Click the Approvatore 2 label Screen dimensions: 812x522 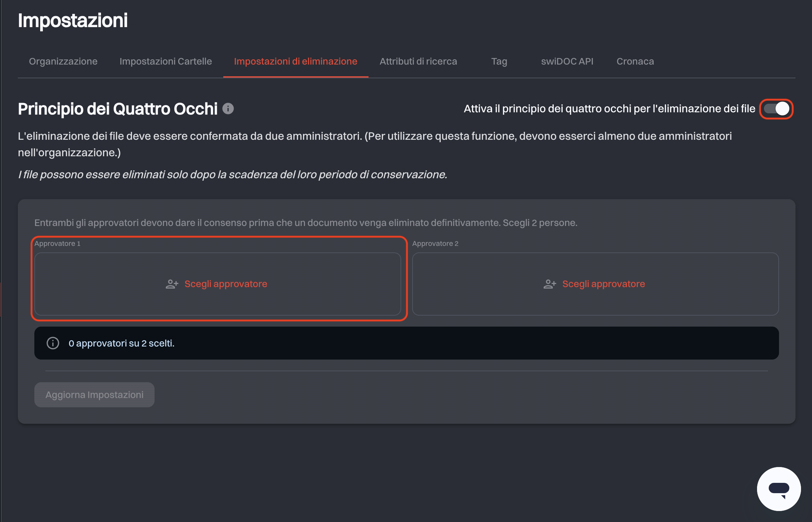tap(435, 243)
